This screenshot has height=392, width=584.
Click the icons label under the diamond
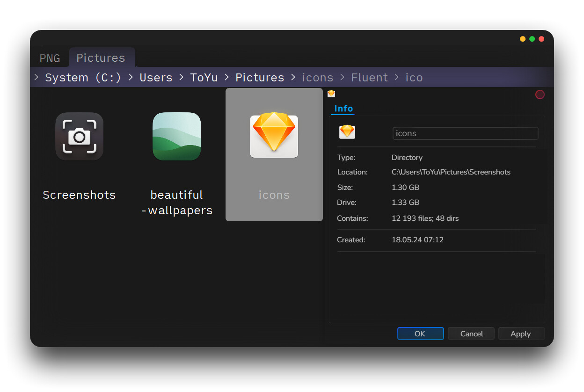(x=274, y=195)
